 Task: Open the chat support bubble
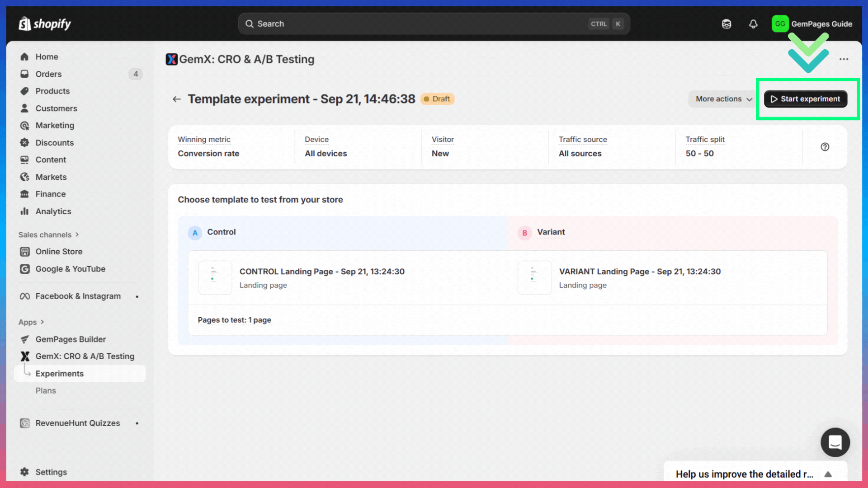[x=835, y=442]
